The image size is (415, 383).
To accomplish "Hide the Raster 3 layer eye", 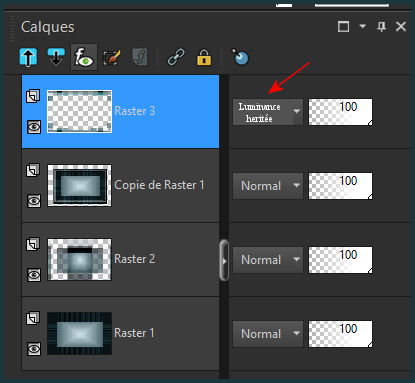I will coord(34,127).
